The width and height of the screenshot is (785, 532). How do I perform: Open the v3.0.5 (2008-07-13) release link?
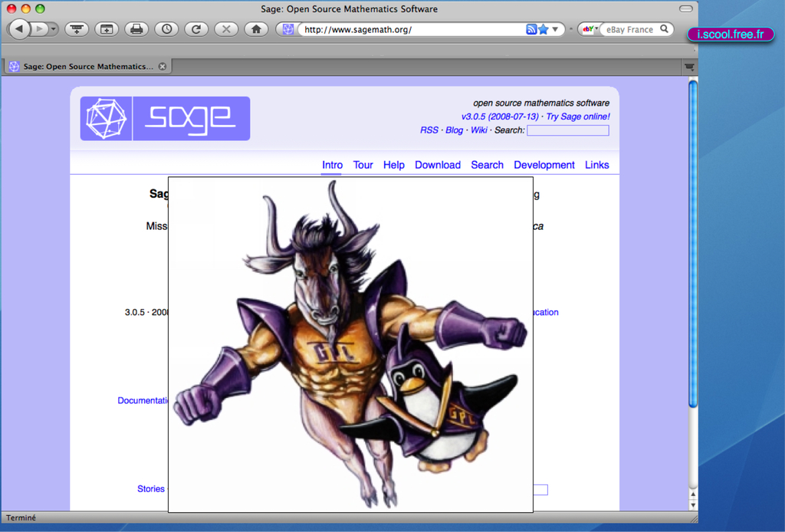tap(500, 117)
